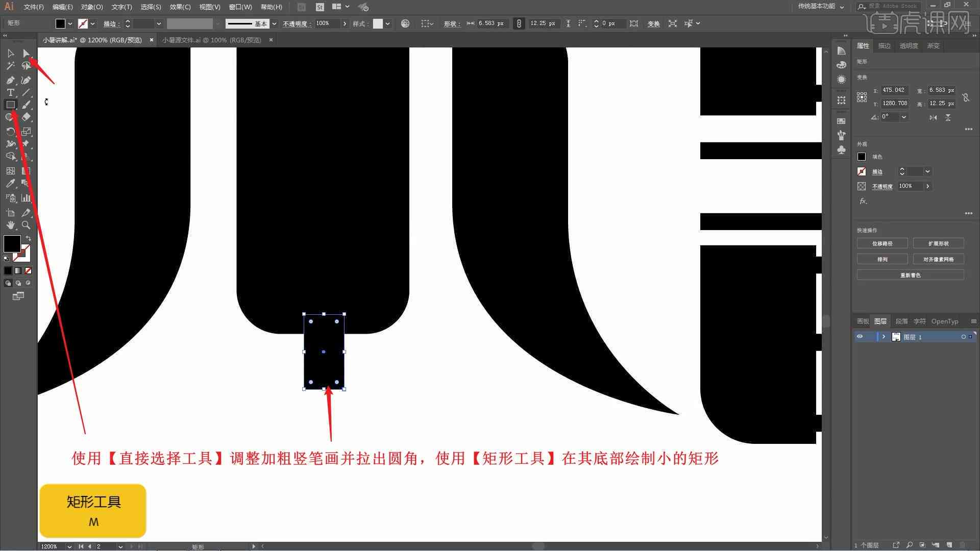
Task: Select the Rectangle tool
Action: click(10, 104)
